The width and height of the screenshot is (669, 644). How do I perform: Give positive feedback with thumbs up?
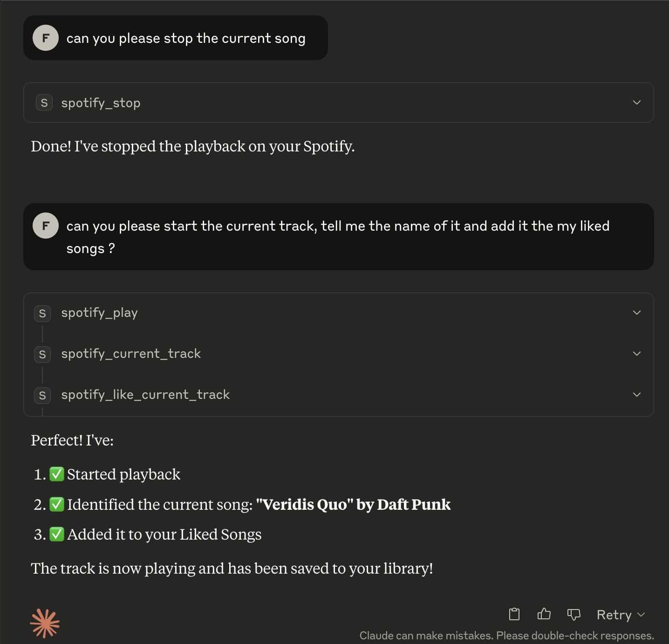pos(544,614)
